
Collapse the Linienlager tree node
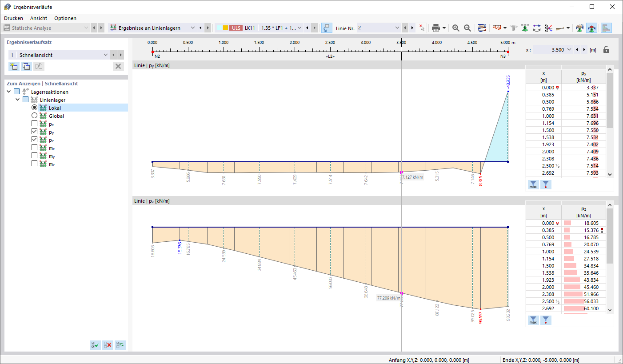point(17,100)
